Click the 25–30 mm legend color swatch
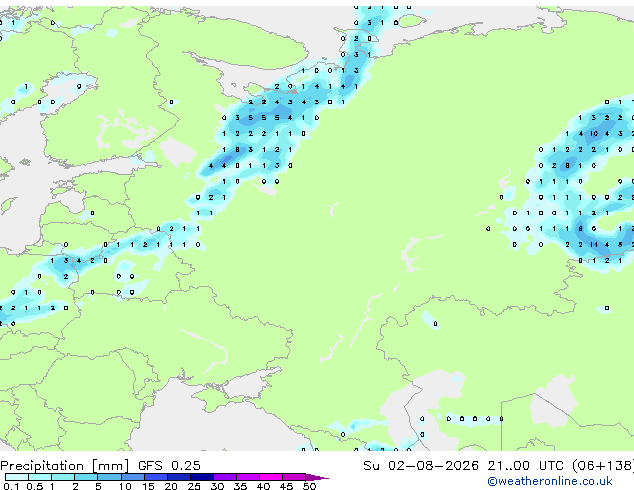634x490 pixels. click(201, 477)
